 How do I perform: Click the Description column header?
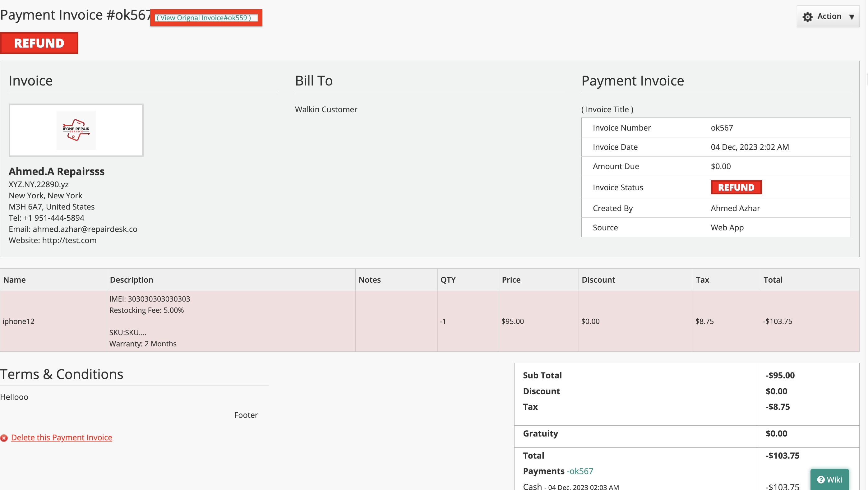(x=132, y=280)
